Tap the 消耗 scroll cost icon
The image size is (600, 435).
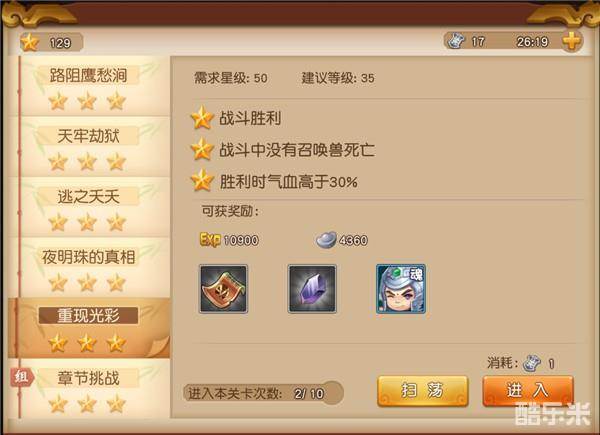(532, 363)
